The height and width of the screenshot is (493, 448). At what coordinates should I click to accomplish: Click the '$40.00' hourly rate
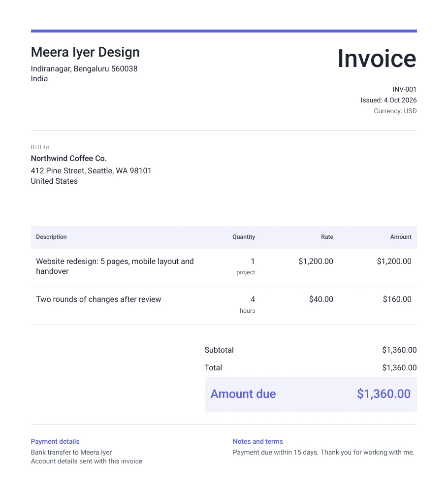tap(321, 299)
